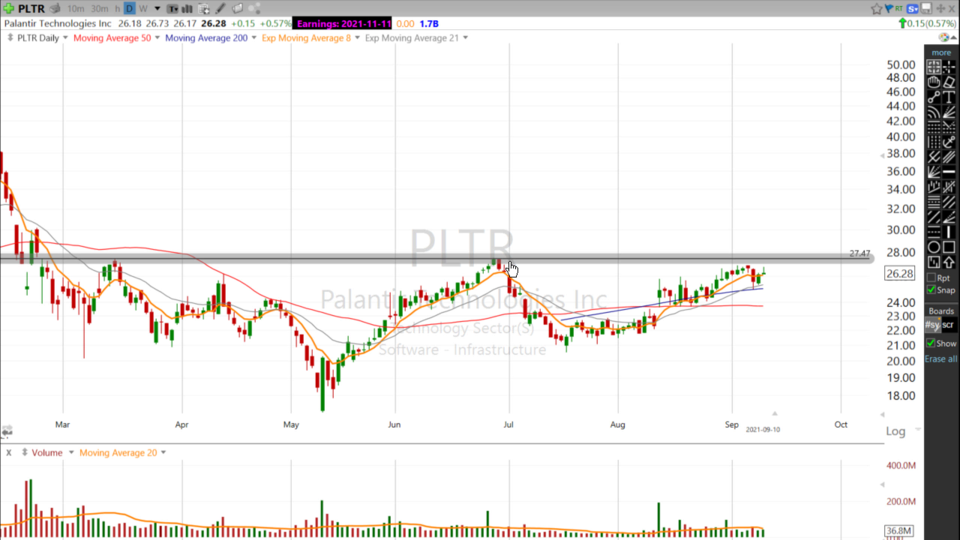Select the pitchfork tool
This screenshot has height=540, width=960.
(934, 157)
